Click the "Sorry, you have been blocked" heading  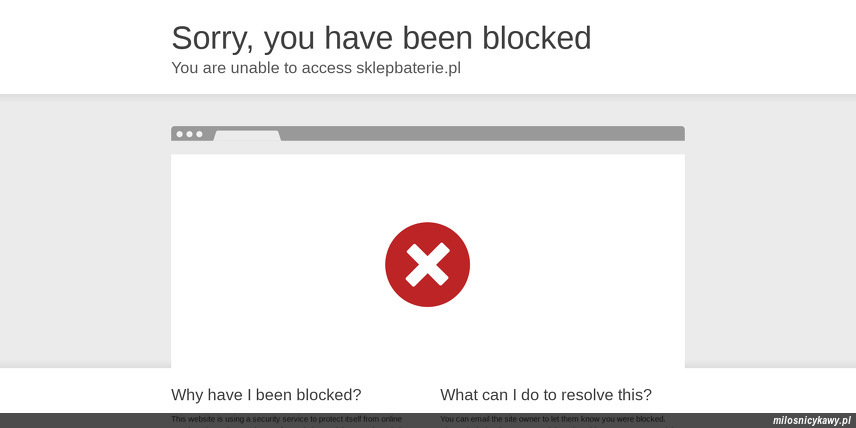click(x=381, y=38)
